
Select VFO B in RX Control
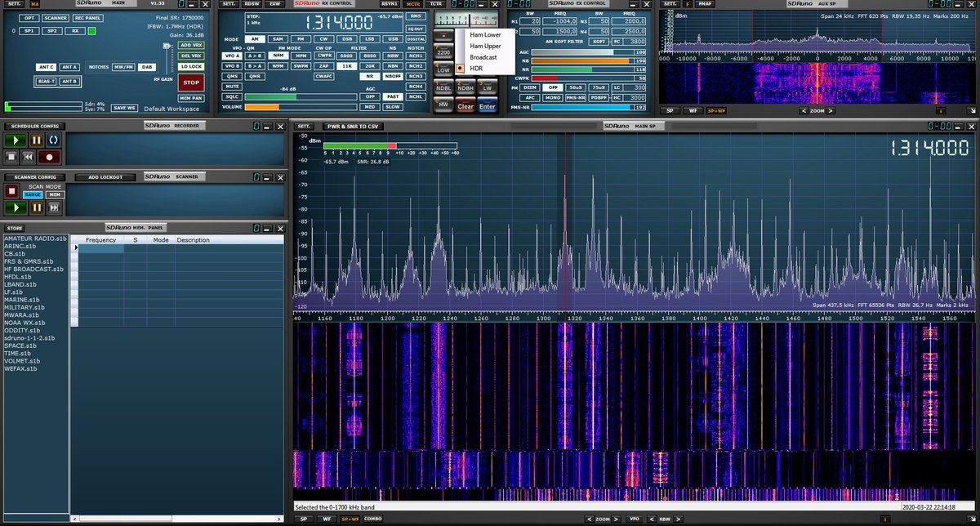232,65
